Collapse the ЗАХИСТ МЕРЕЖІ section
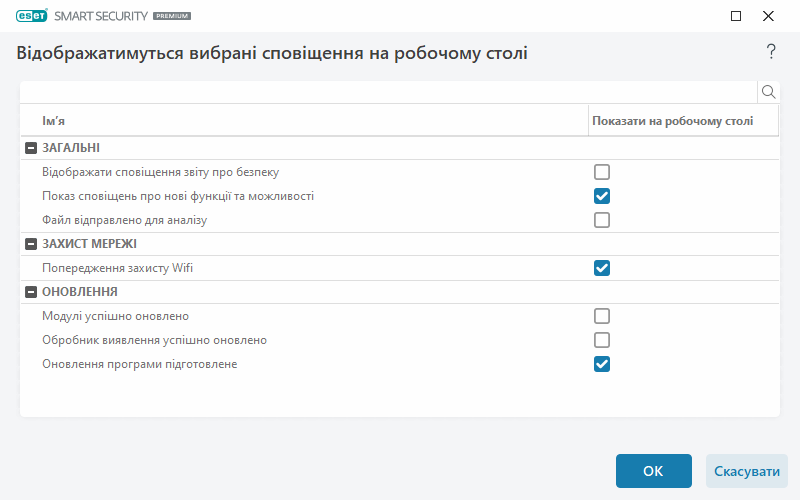 point(31,244)
